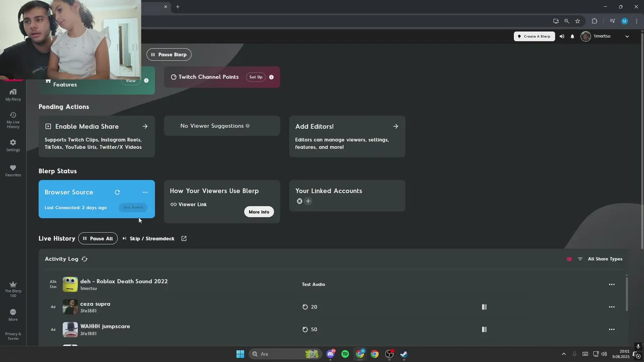This screenshot has width=644, height=362.
Task: Click deh Roblox Death Sound thumbnail
Action: tap(70, 284)
